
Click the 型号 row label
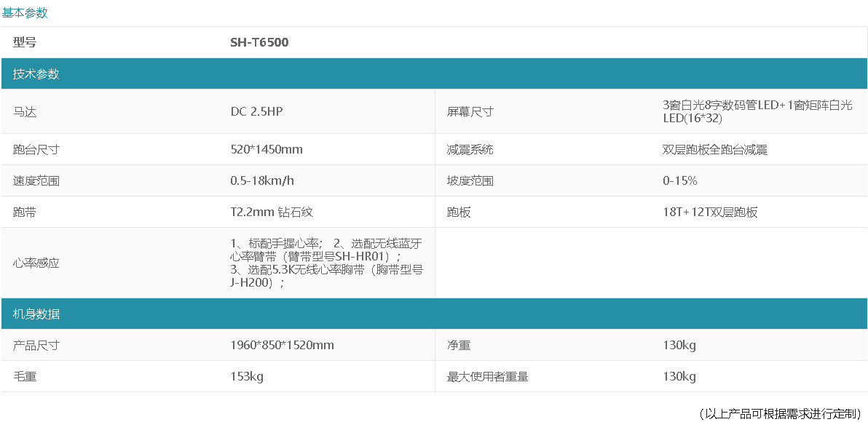pyautogui.click(x=25, y=42)
